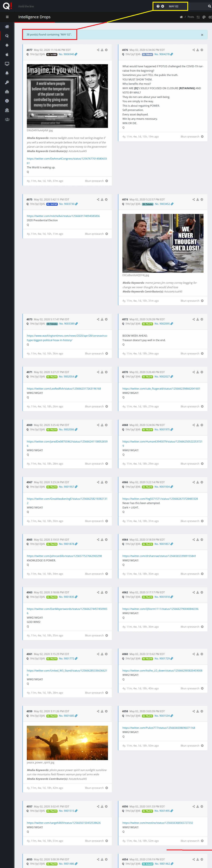This screenshot has height=868, width=212.
Task: Click ID 79c210 badge on post 4072
Action: (147, 324)
